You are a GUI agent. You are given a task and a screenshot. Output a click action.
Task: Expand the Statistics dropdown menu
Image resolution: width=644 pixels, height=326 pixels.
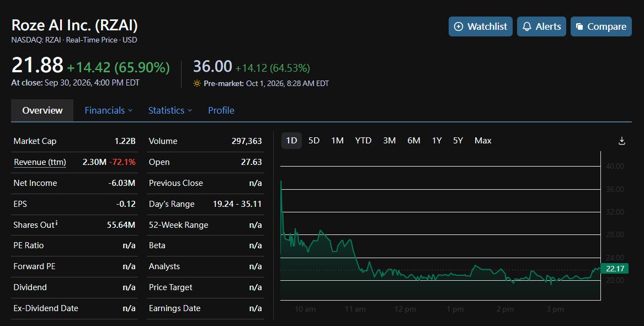click(170, 110)
